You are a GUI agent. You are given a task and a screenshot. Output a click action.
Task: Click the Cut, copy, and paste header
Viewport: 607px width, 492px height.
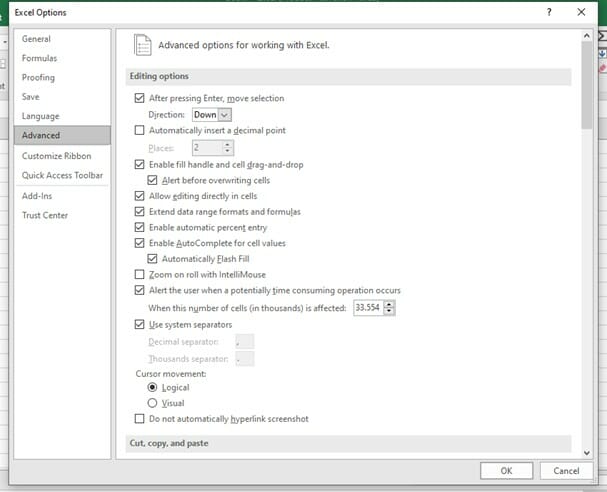[348, 443]
